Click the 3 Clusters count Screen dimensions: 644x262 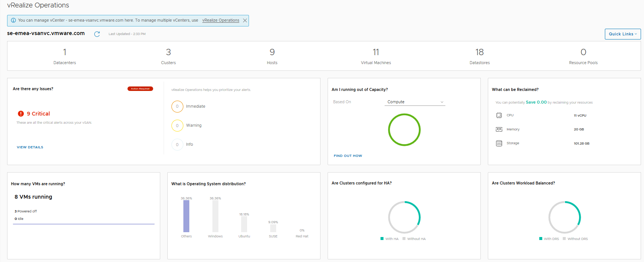tap(168, 52)
